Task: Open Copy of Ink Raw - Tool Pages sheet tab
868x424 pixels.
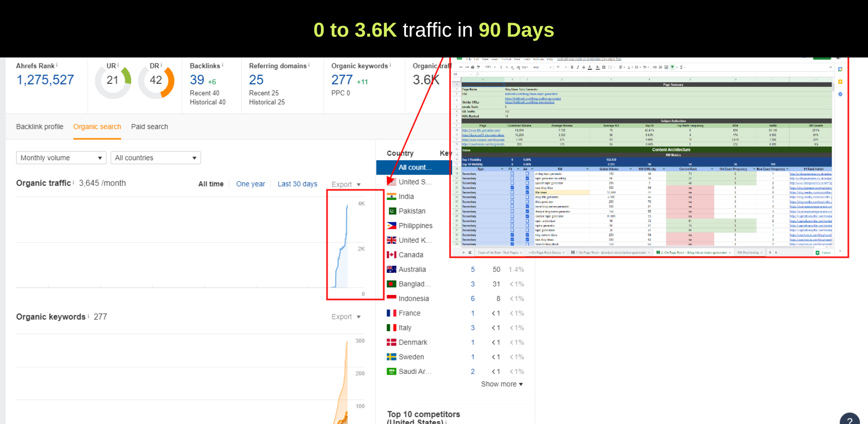Action: [500, 252]
